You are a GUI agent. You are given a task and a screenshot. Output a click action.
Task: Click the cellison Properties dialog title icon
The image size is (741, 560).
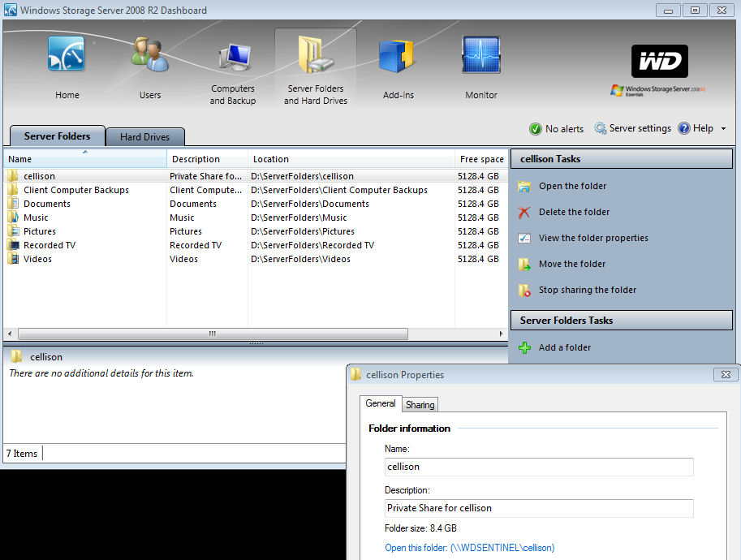click(355, 375)
